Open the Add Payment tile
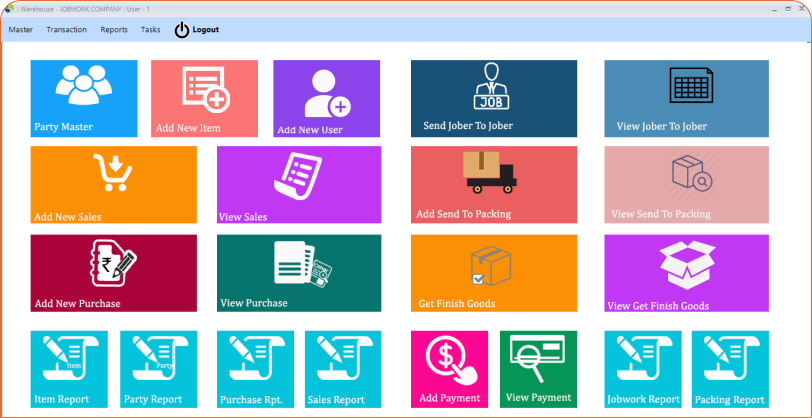Viewport: 812px width, 418px height. [x=449, y=369]
